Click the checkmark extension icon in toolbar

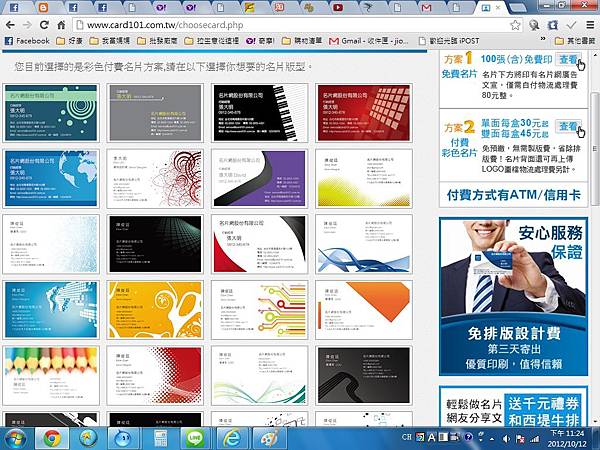tap(571, 25)
